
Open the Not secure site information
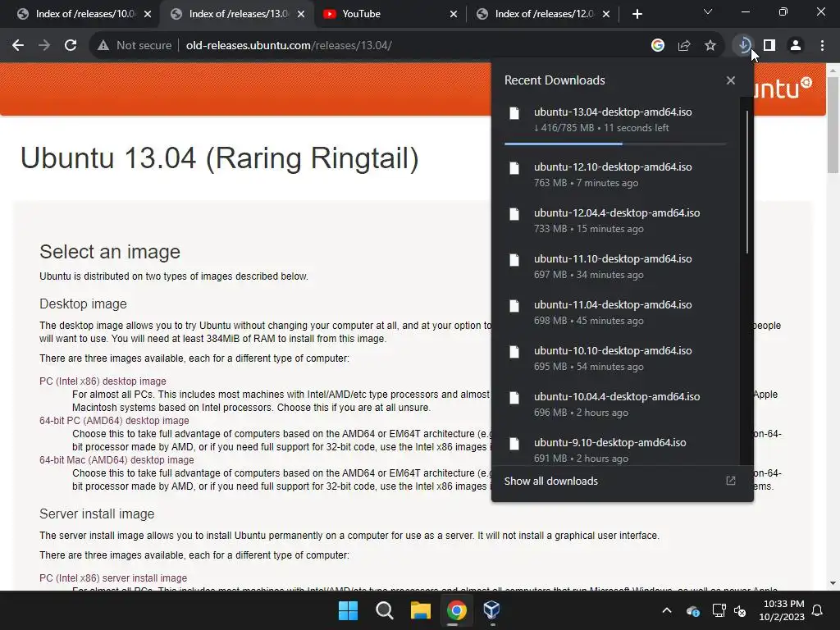(x=134, y=46)
